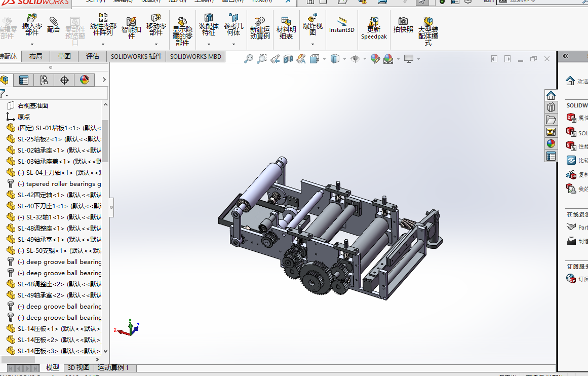This screenshot has width=588, height=376.
Task: Select SL-02轴承座<1> component
Action: click(54, 150)
